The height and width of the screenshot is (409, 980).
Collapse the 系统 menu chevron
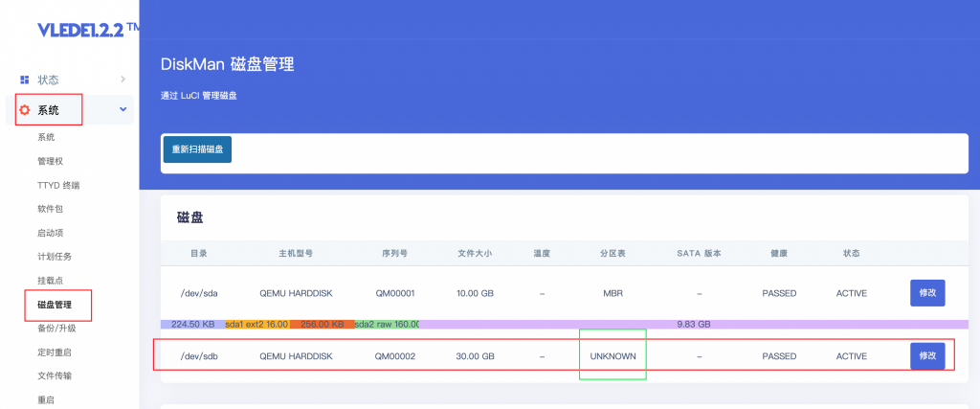click(x=122, y=109)
